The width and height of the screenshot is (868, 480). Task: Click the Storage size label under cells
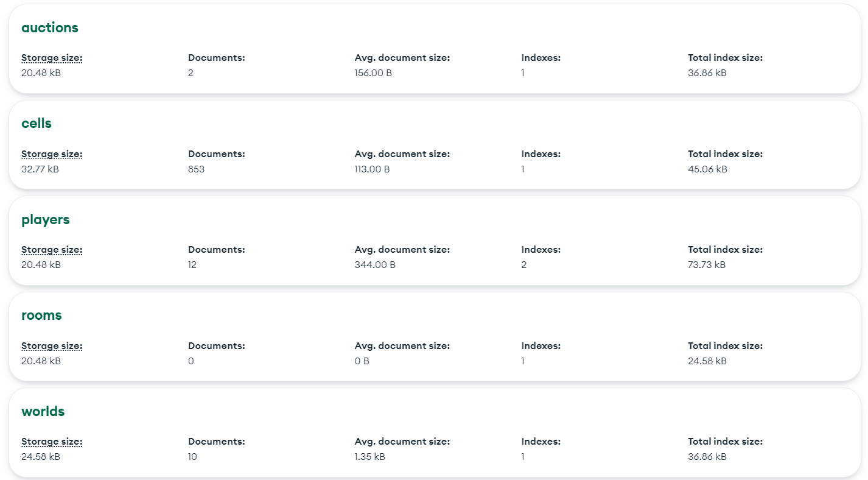tap(52, 154)
